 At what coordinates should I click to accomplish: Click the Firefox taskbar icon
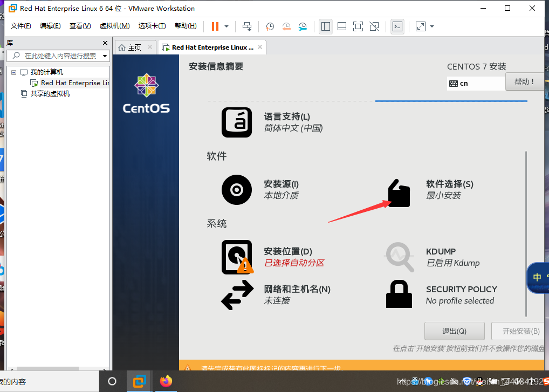click(166, 381)
